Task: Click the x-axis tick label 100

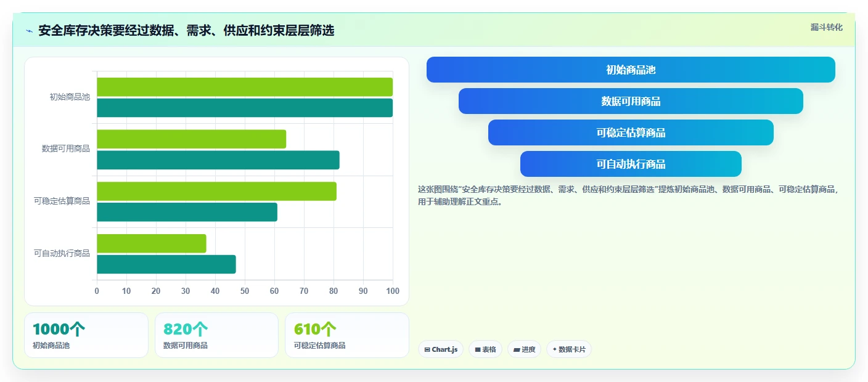Action: [x=393, y=291]
